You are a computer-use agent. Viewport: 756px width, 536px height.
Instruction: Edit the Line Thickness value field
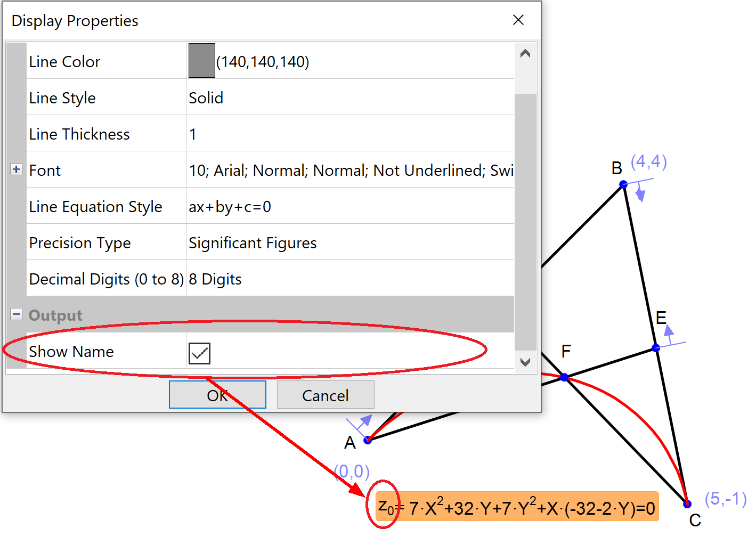pyautogui.click(x=349, y=134)
